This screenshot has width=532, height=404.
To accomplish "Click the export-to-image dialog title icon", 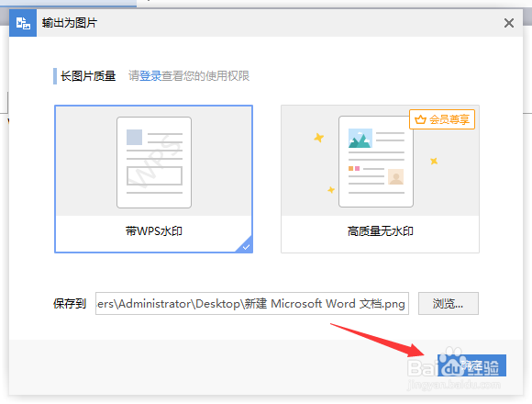I will pos(23,23).
